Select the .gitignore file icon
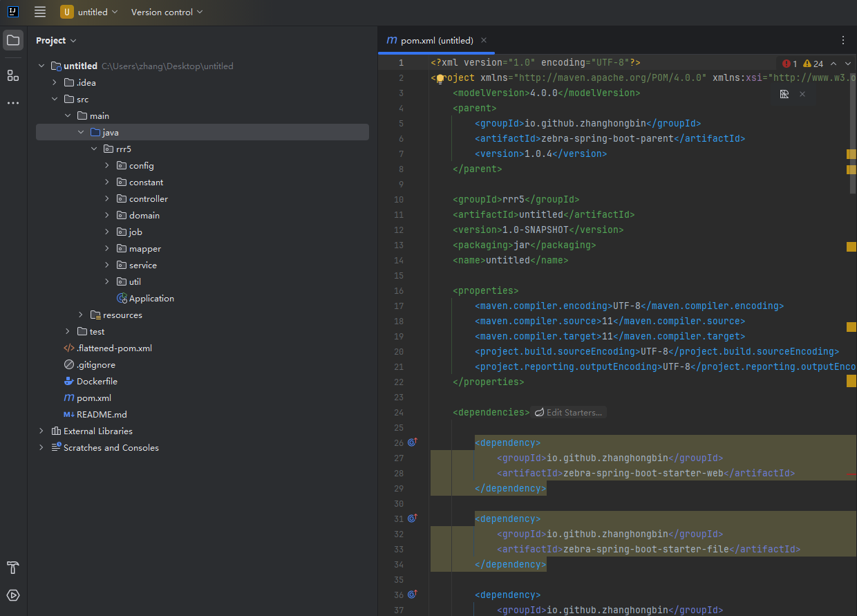Image resolution: width=857 pixels, height=616 pixels. [x=69, y=365]
